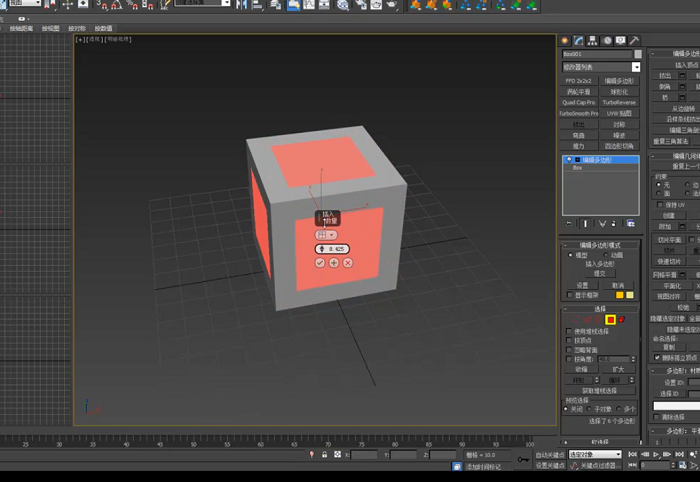Cancel the inset caddy with X button

point(348,263)
